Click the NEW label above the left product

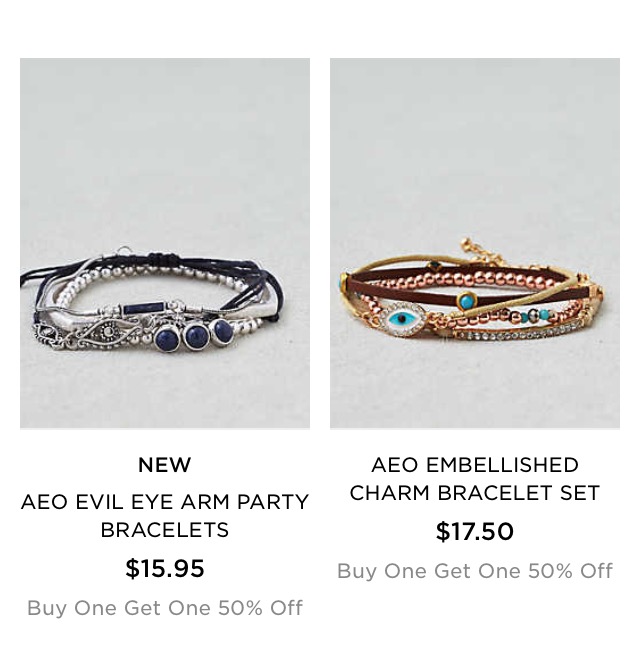[165, 465]
